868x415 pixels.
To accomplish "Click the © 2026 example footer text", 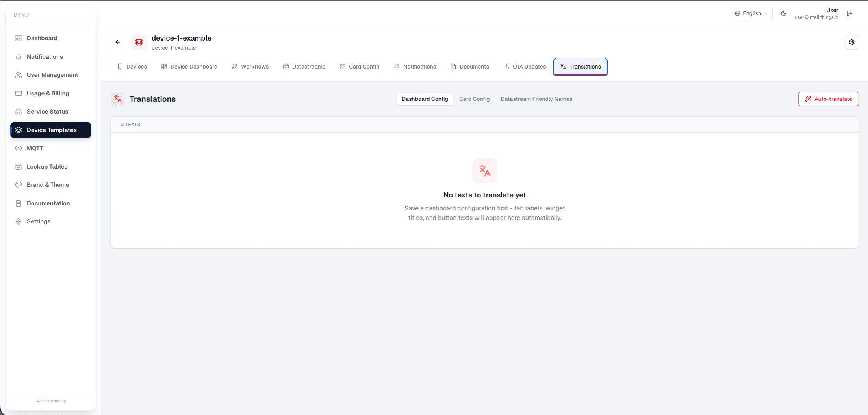I will [x=51, y=401].
